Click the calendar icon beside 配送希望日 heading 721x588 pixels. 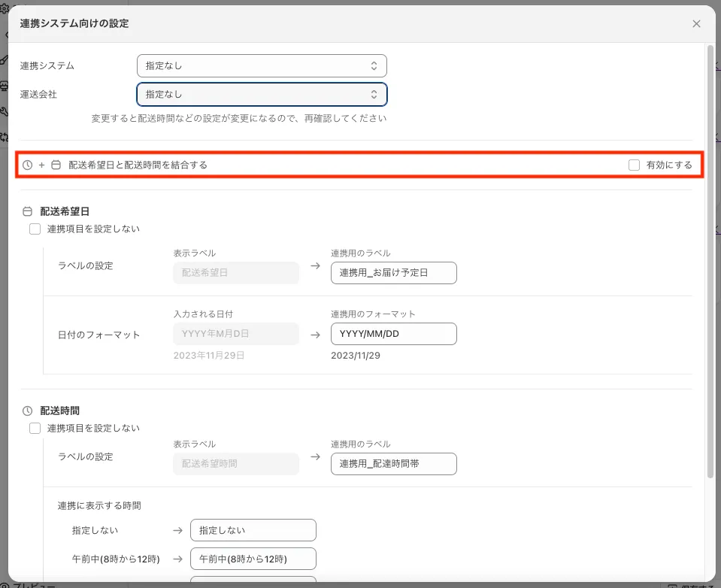(x=28, y=212)
